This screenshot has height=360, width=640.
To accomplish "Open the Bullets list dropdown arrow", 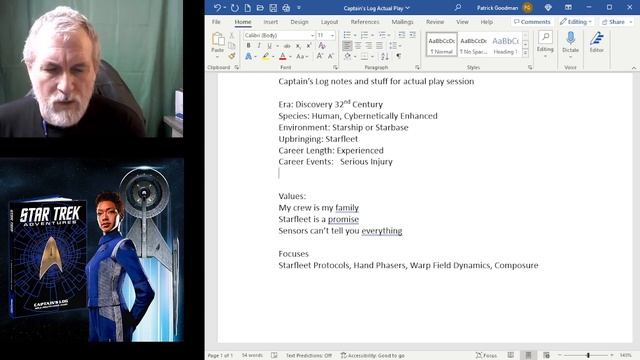I will 354,35.
